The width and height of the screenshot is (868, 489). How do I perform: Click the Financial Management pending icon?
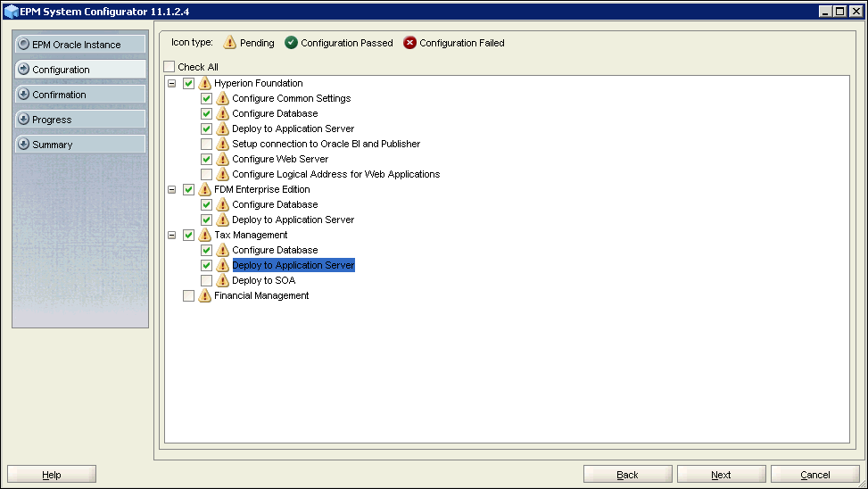click(x=205, y=295)
